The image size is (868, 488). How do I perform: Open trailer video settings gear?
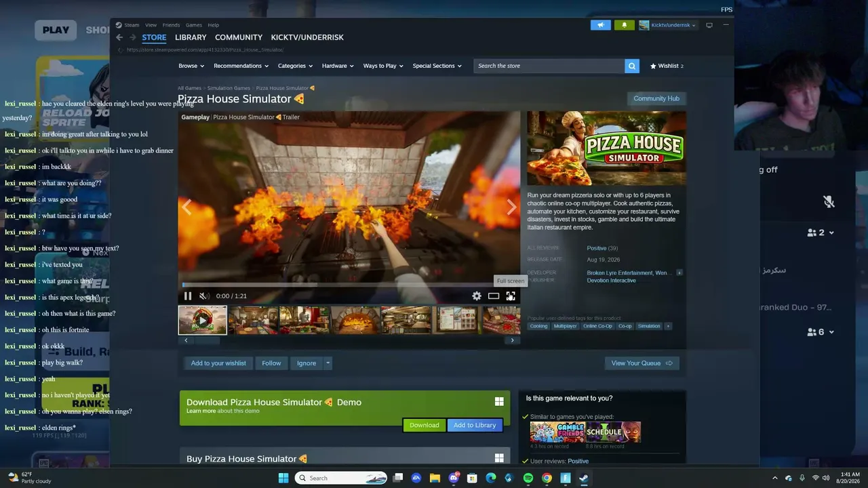tap(477, 296)
